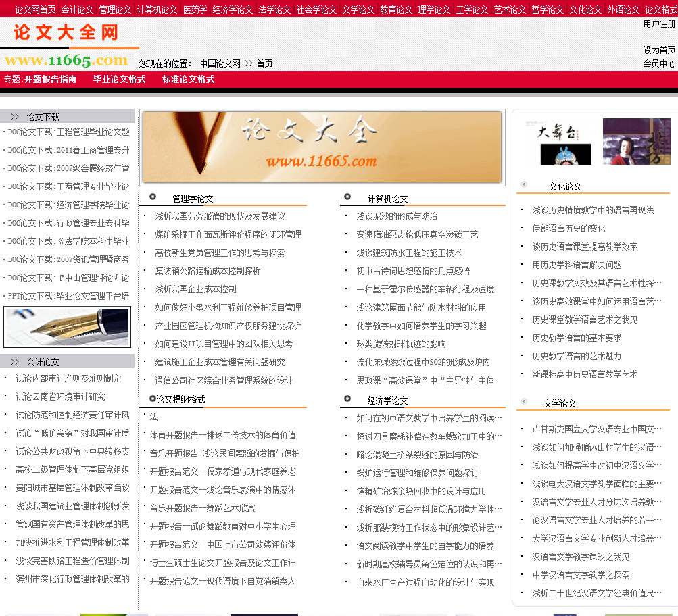Viewport: 678px width, 616px height.
Task: Open article 略论混凝土桥梁裂缝的原因与防治
Action: pos(417,455)
